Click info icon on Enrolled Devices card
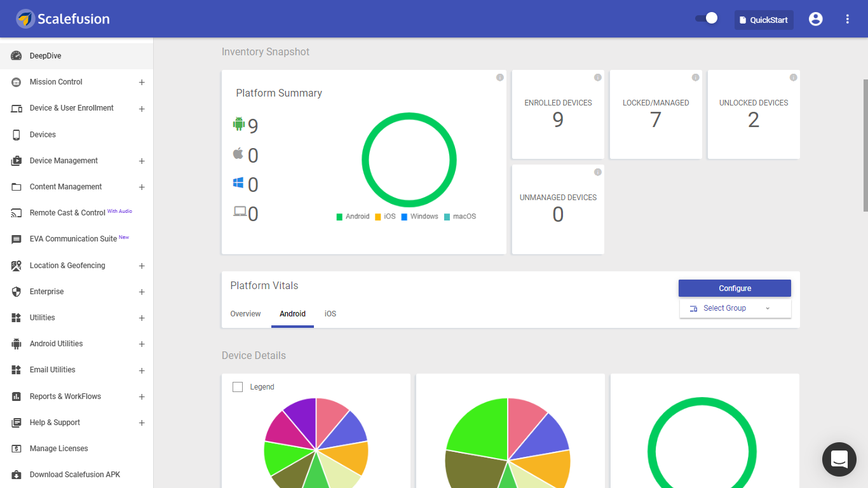The width and height of the screenshot is (868, 488). 598,78
